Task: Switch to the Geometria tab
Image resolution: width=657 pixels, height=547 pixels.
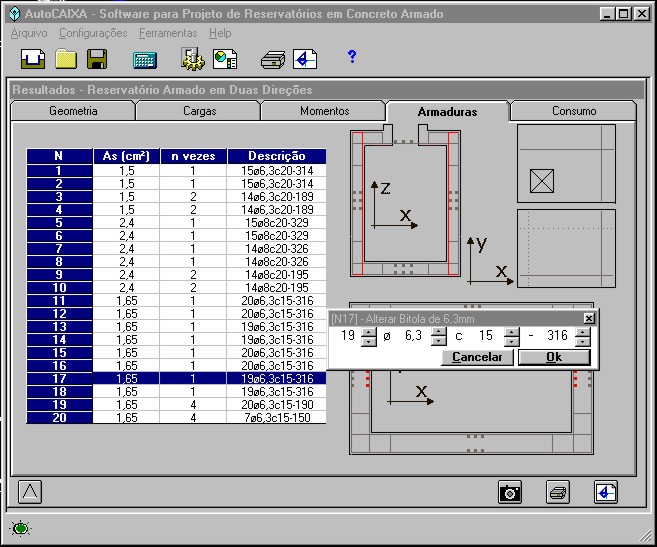Action: [73, 111]
